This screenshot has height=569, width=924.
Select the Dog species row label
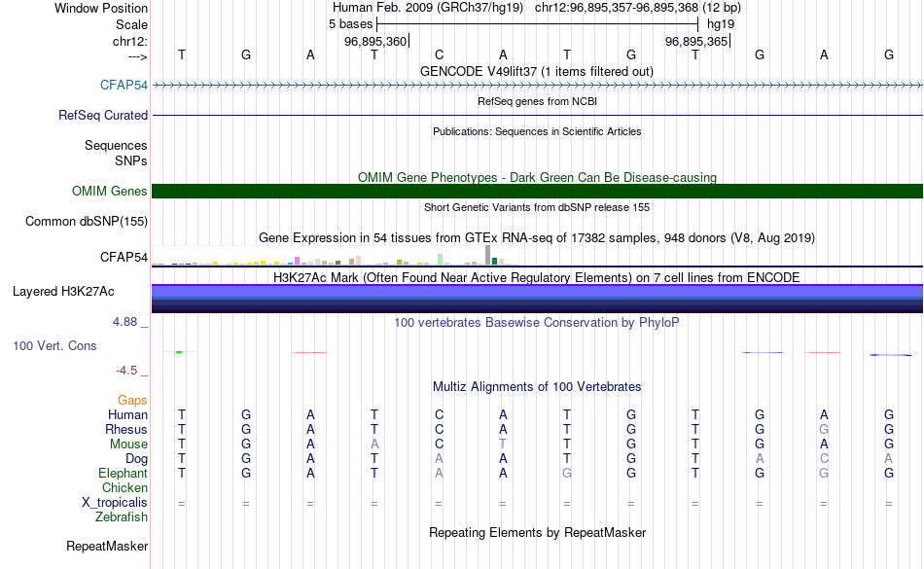[136, 458]
